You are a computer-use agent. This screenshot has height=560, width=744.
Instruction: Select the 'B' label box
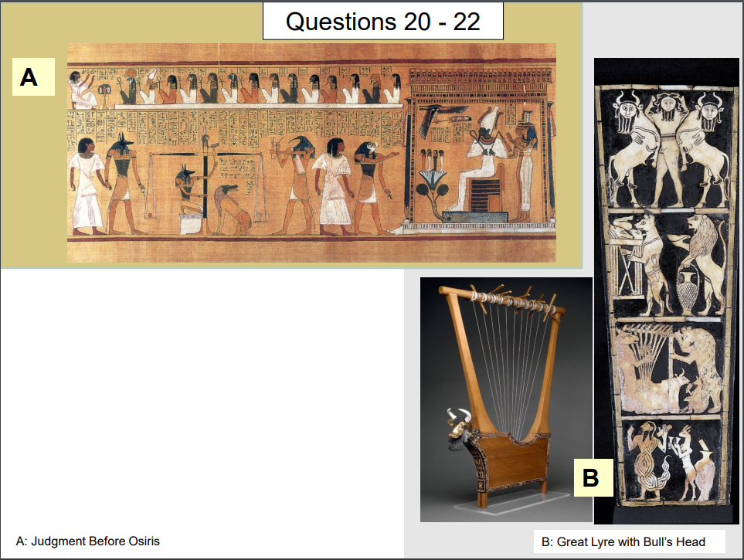pyautogui.click(x=593, y=477)
